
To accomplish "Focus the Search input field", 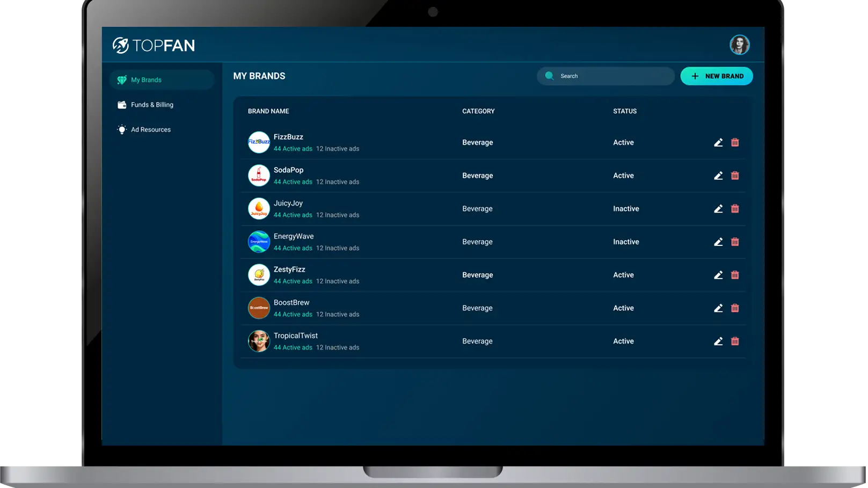I will click(612, 76).
